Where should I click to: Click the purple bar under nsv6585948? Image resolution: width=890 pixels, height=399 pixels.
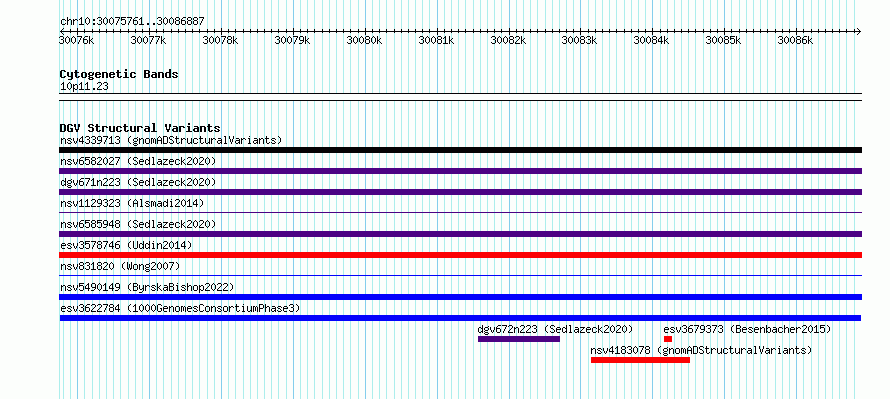coord(460,234)
